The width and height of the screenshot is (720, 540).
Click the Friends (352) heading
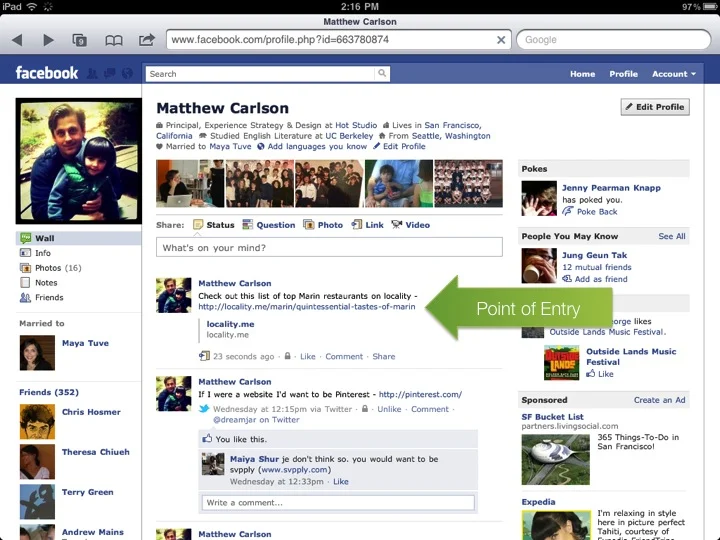tap(49, 392)
